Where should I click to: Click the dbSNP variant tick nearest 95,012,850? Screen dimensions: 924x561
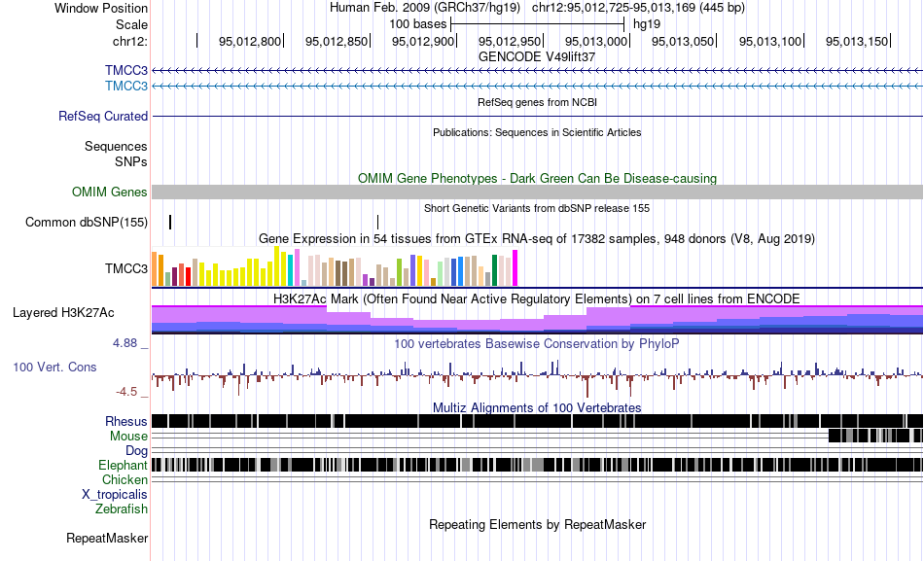(x=377, y=222)
